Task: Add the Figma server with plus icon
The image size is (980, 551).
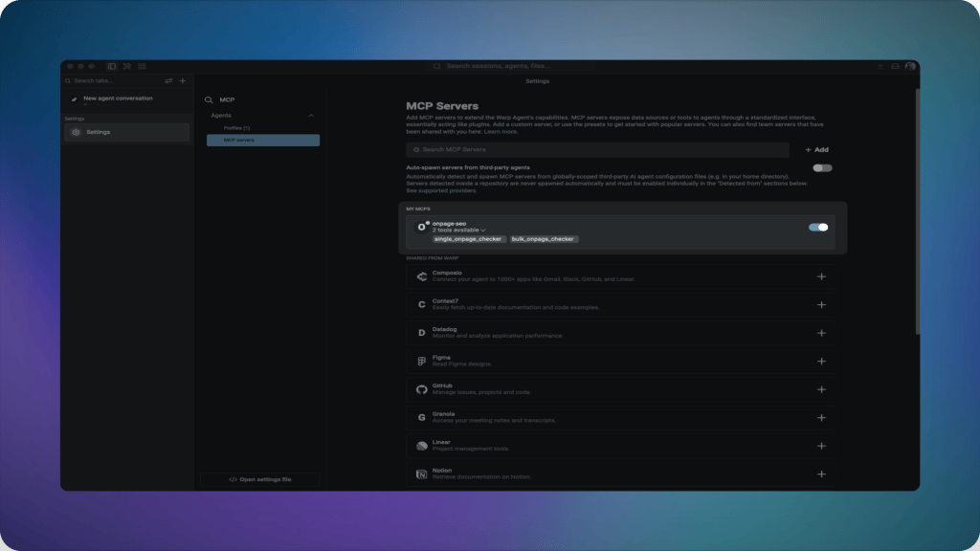Action: tap(821, 361)
